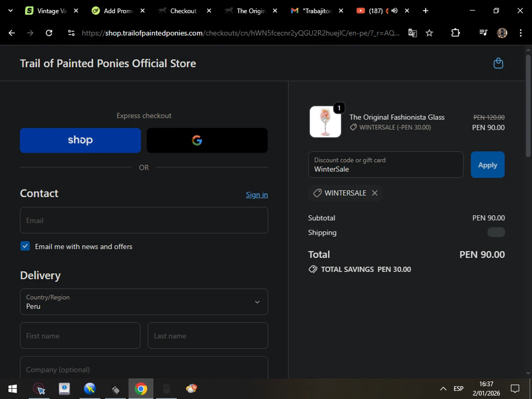Open the Chrome profile avatar
Image resolution: width=532 pixels, height=399 pixels.
pyautogui.click(x=502, y=33)
